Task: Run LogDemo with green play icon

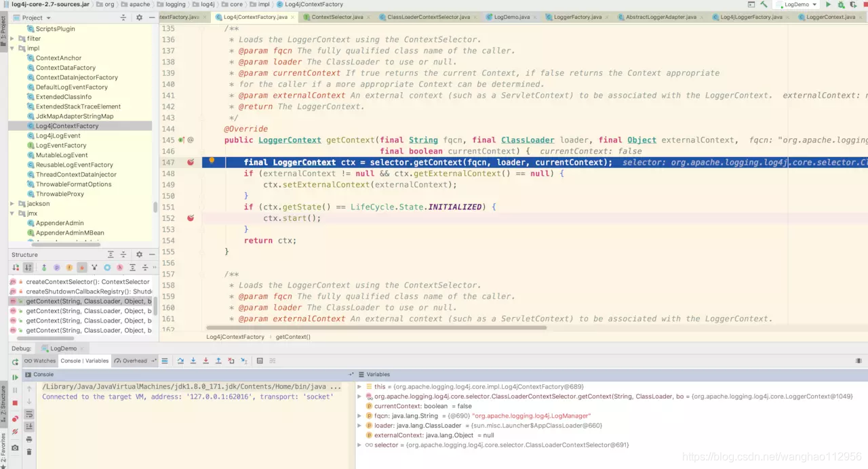Action: (x=828, y=5)
